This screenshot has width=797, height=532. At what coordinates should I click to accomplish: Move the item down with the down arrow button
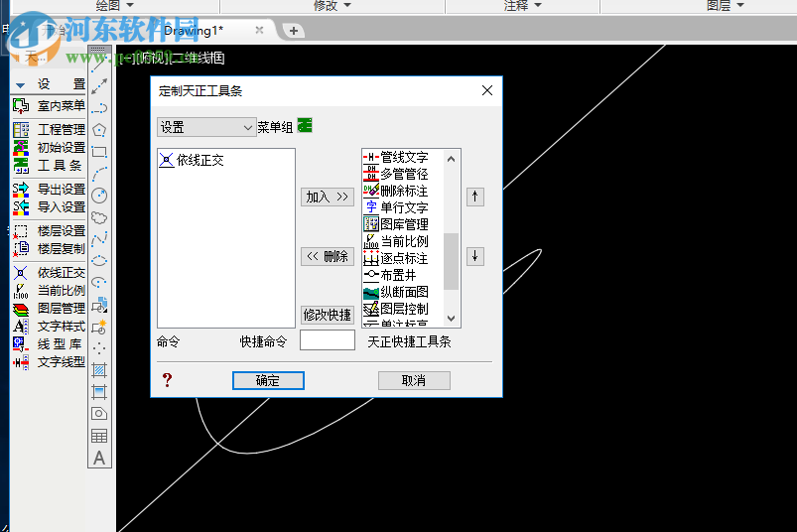click(474, 256)
